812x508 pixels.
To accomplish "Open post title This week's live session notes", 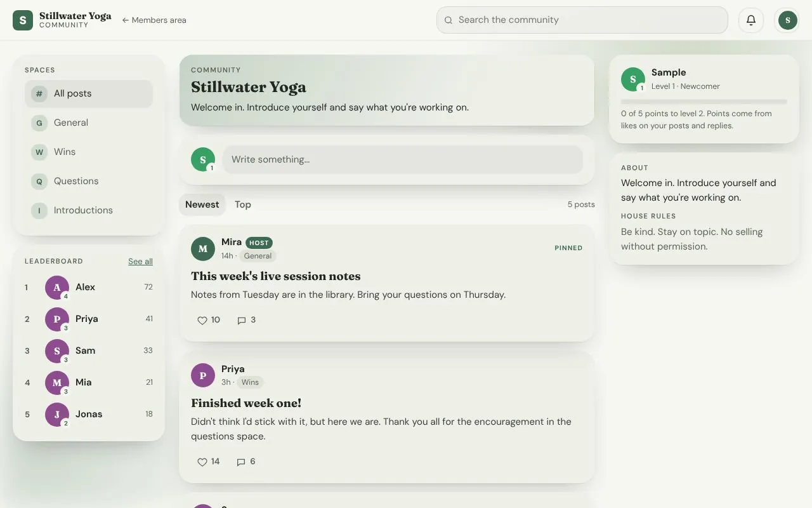I will (276, 276).
